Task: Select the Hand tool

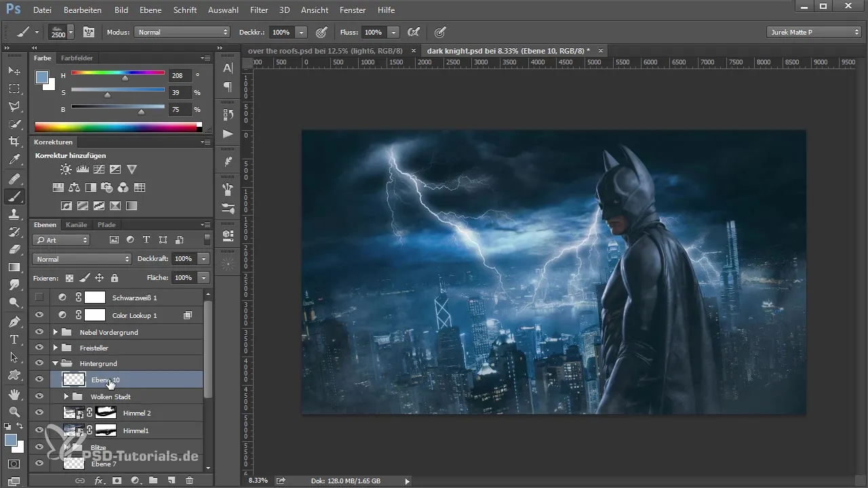Action: [x=14, y=394]
